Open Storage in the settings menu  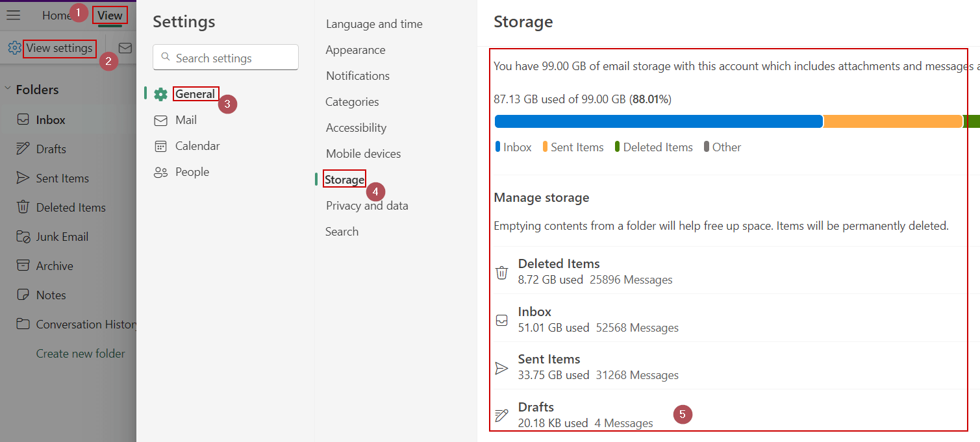click(344, 178)
